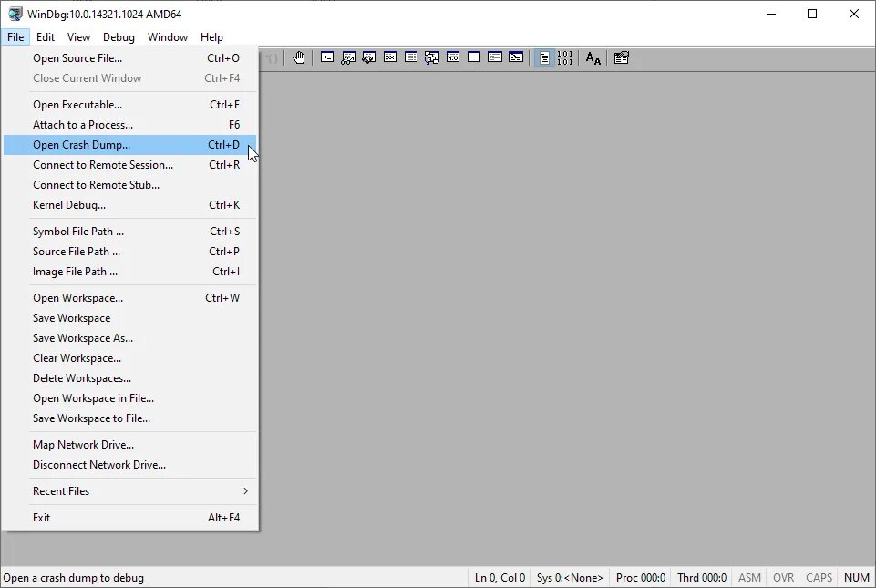Choose Save Workspace As entry
This screenshot has height=588, width=876.
pos(129,338)
